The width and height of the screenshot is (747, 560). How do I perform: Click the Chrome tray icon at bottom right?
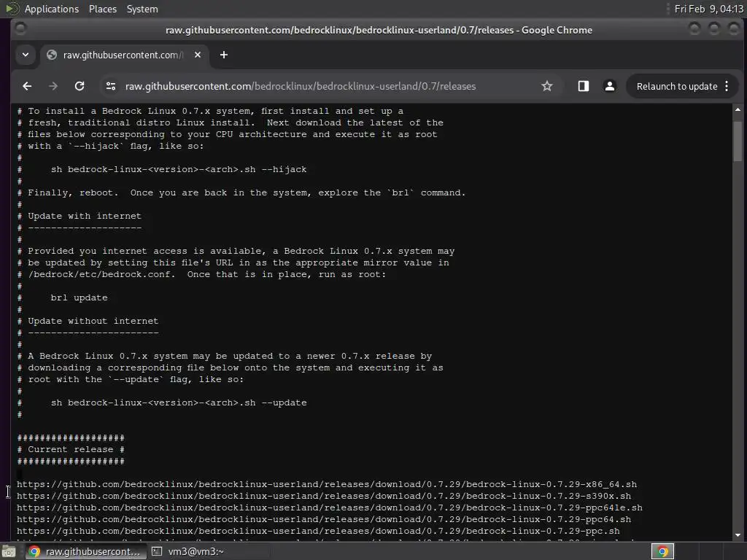click(x=662, y=551)
